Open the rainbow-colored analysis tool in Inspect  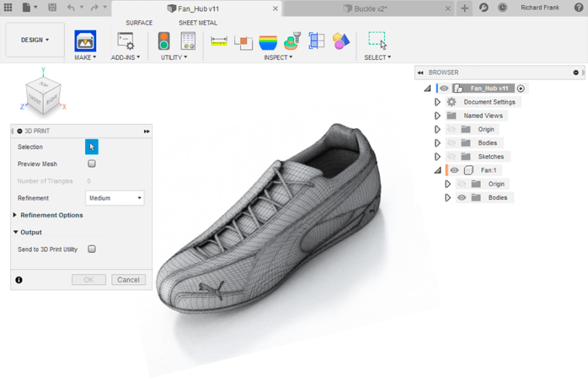tap(268, 41)
